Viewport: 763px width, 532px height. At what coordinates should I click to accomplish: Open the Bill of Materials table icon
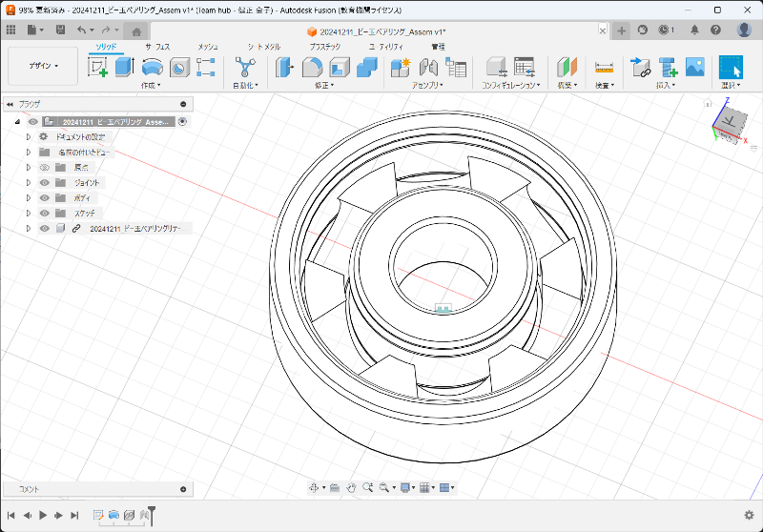[456, 67]
